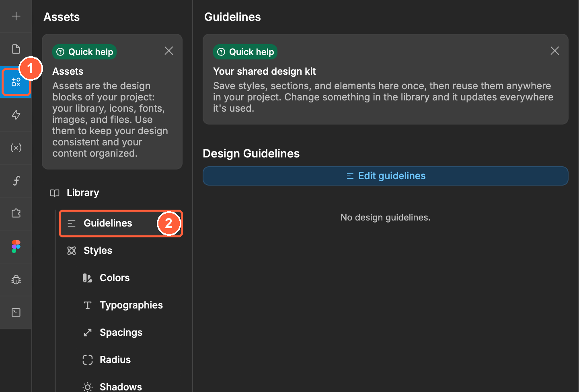Open the bug debug icon in sidebar
Image resolution: width=579 pixels, height=392 pixels.
click(x=16, y=280)
